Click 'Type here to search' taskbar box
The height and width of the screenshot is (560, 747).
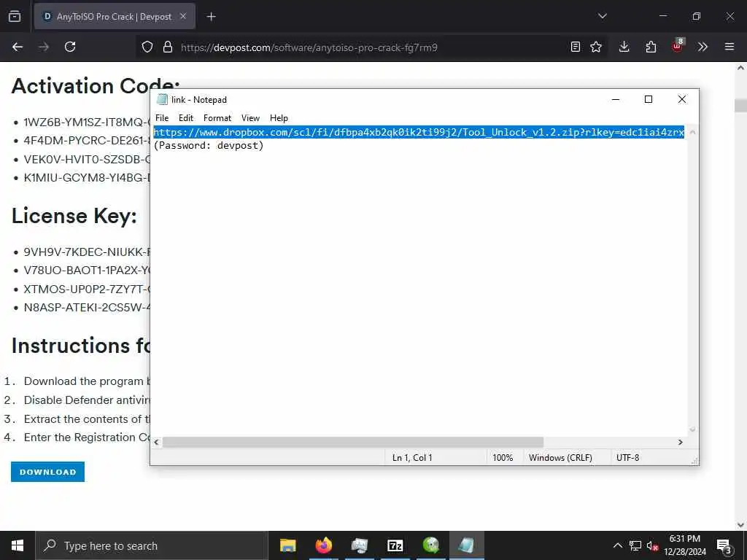coord(152,545)
